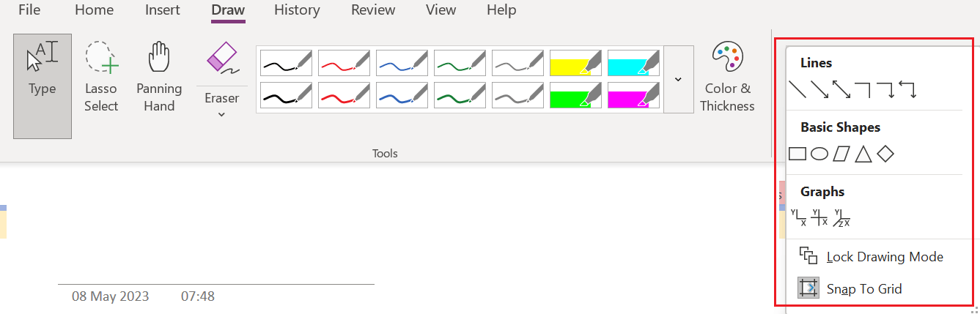This screenshot has height=314, width=980.
Task: Insert a rectangle basic shape
Action: [797, 154]
